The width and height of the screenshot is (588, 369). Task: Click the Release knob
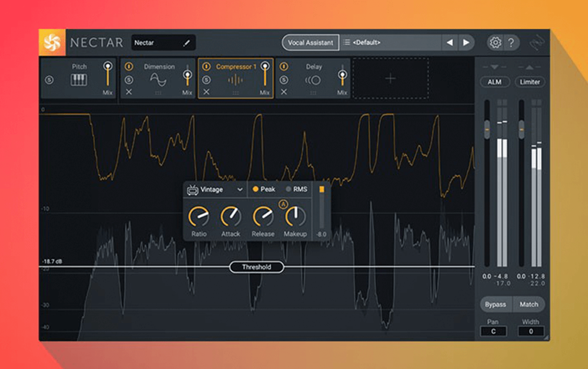[263, 216]
